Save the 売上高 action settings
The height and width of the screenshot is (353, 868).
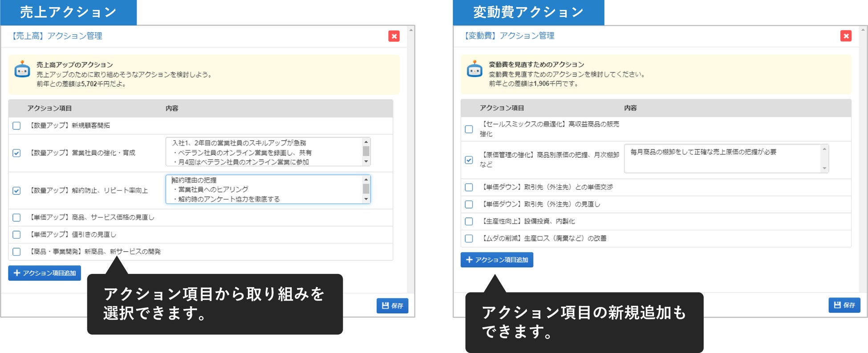[x=392, y=305]
